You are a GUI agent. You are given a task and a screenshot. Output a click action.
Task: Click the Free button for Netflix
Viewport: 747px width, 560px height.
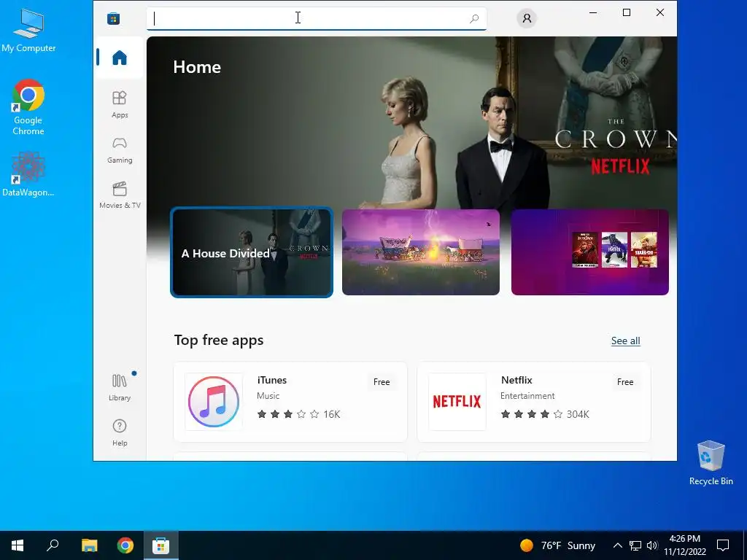pos(625,382)
